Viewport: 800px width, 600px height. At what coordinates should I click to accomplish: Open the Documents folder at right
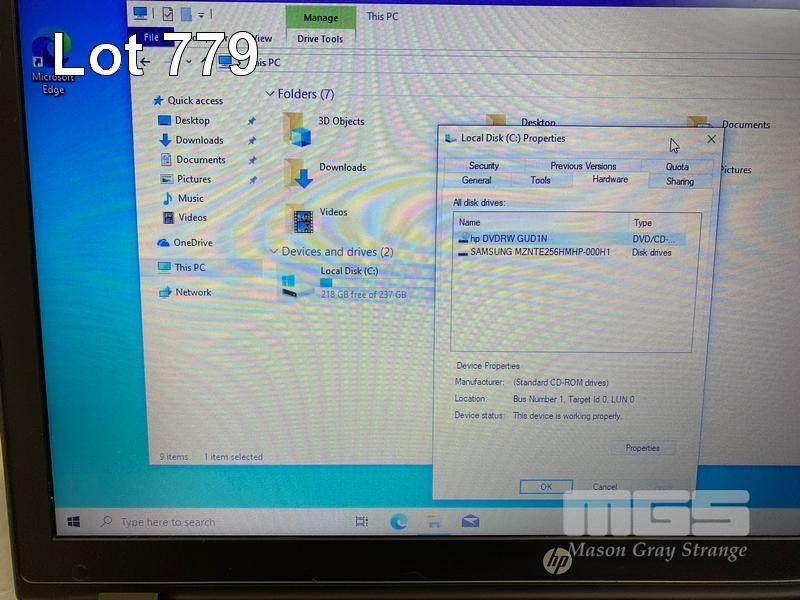(x=728, y=124)
